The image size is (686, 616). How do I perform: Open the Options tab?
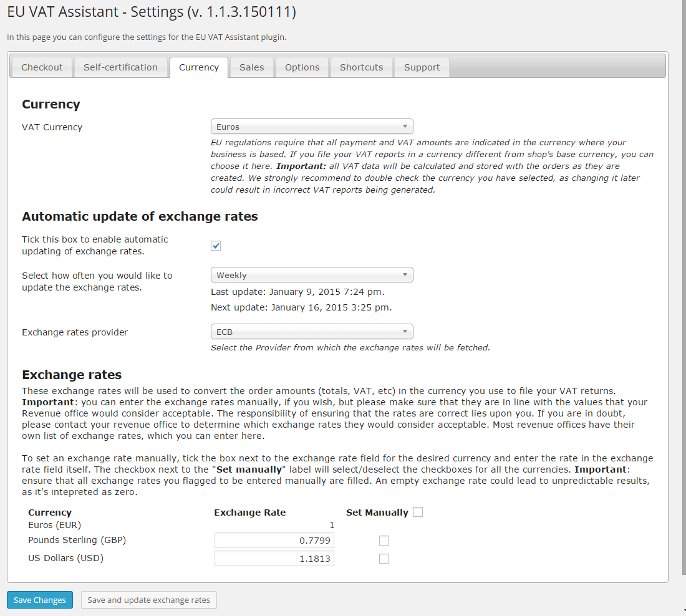tap(302, 67)
